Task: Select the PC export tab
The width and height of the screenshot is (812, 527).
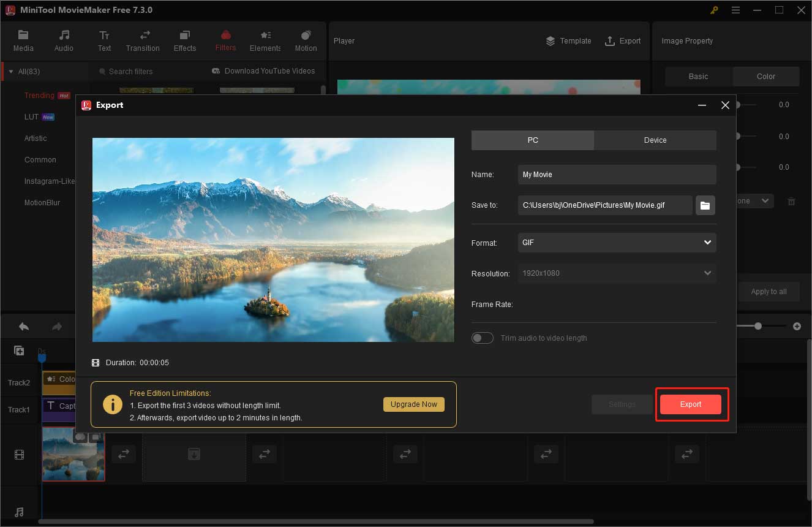Action: (x=533, y=140)
